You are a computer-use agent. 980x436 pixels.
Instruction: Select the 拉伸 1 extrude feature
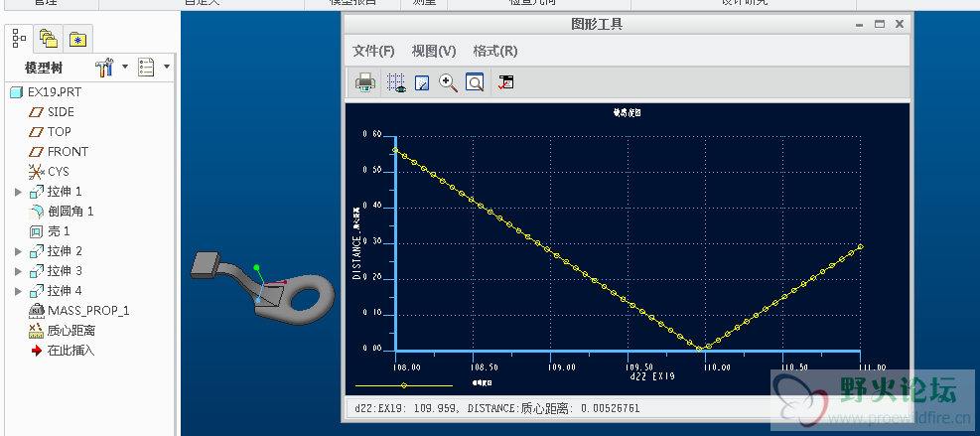pos(65,192)
